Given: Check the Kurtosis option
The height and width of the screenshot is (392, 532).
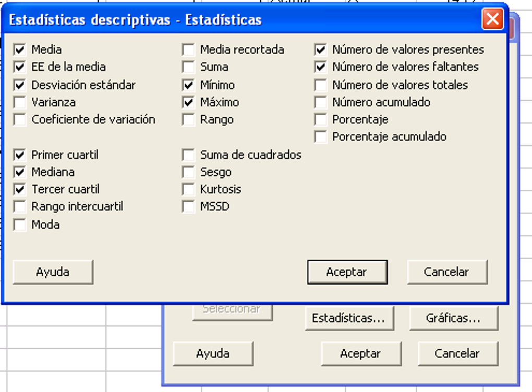Looking at the screenshot, I should tap(188, 189).
